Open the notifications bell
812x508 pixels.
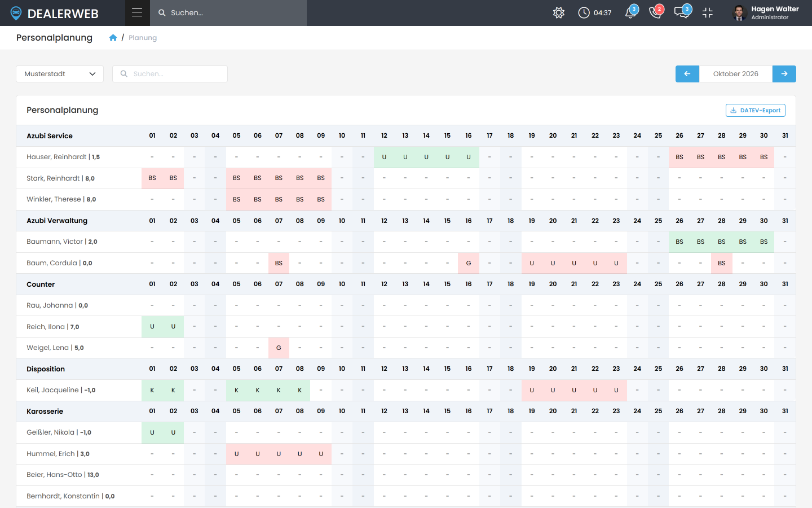[630, 12]
